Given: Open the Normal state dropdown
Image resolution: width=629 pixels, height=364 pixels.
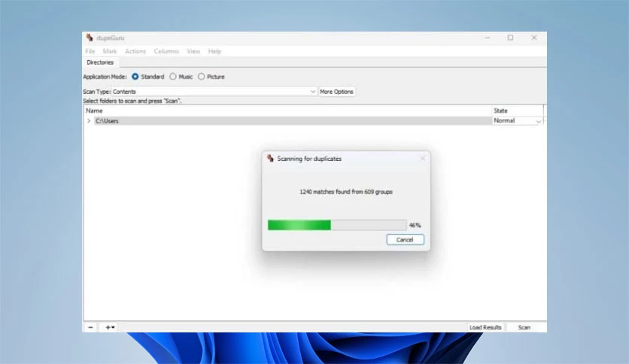Looking at the screenshot, I should 518,120.
